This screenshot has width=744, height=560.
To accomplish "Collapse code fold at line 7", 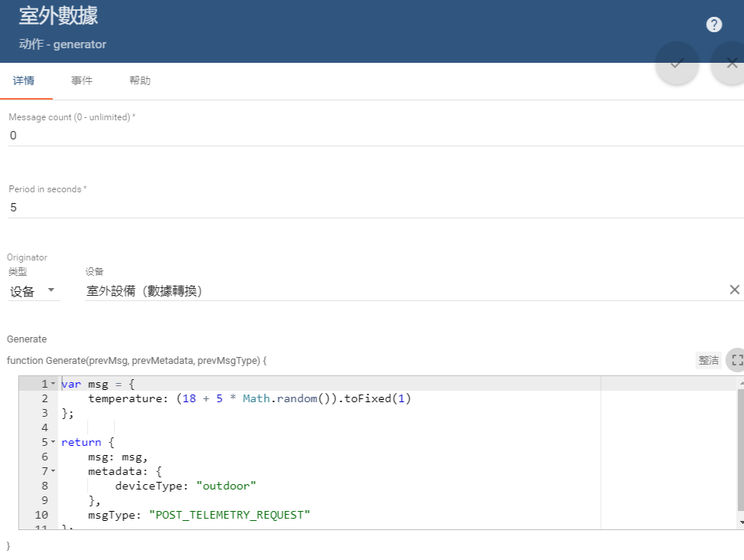I will [53, 471].
